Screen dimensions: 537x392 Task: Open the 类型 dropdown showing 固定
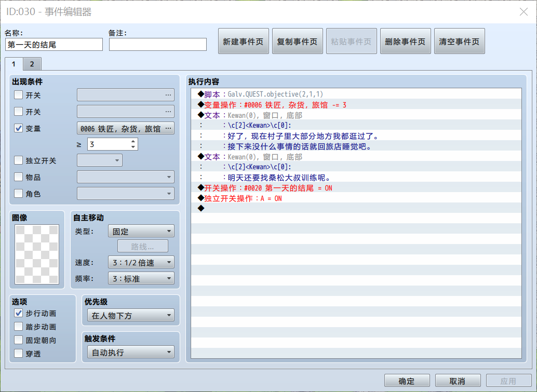click(x=141, y=231)
